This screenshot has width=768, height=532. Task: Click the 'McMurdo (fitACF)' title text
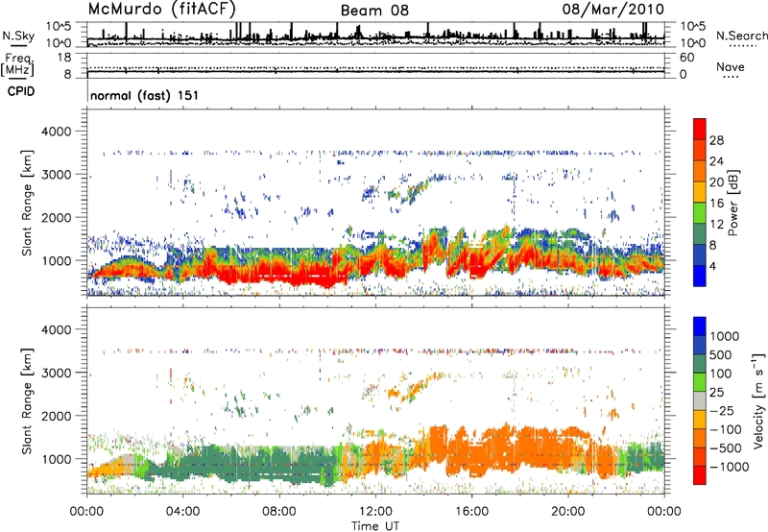161,9
